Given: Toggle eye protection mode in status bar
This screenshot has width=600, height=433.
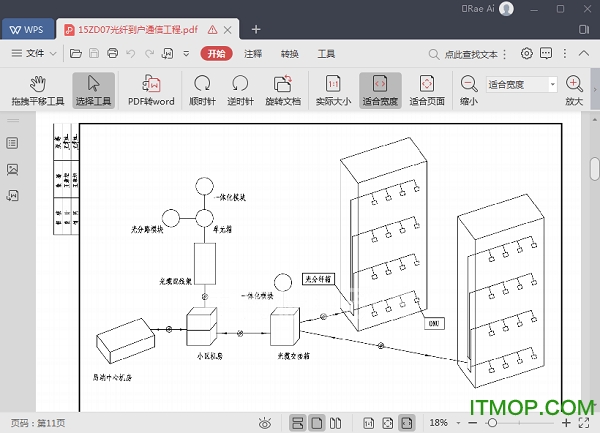Looking at the screenshot, I should (264, 423).
